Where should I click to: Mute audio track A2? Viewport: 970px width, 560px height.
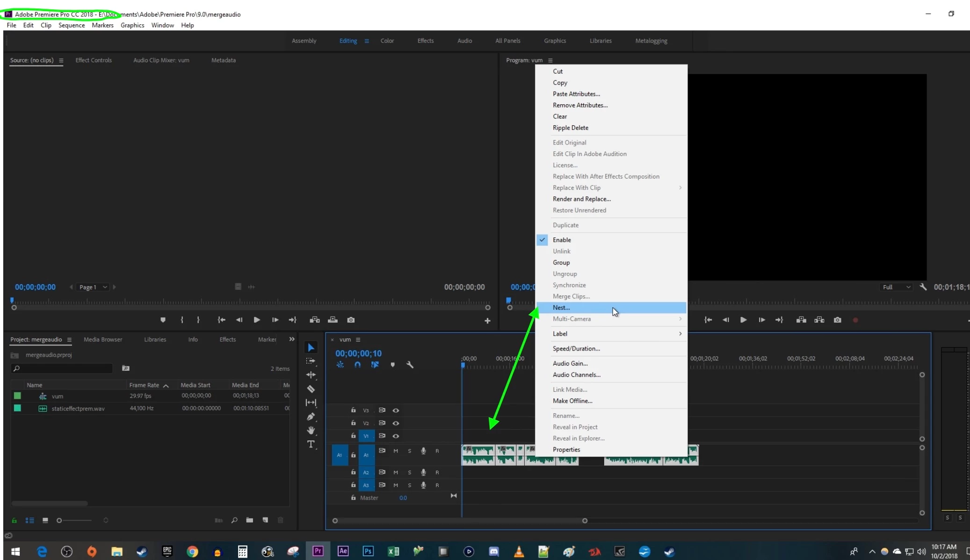coord(396,472)
